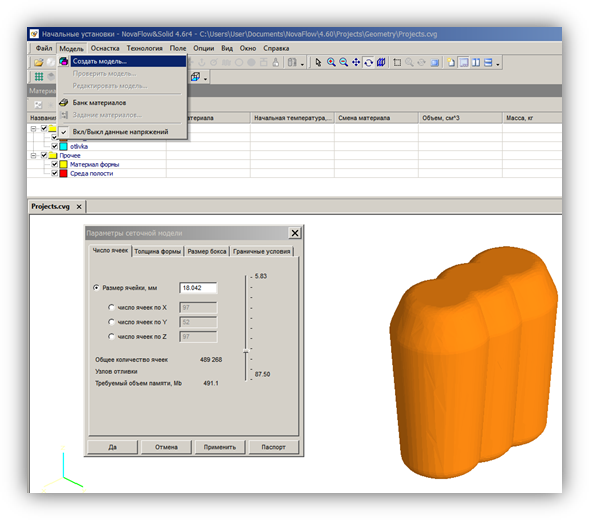This screenshot has width=589, height=520.
Task: Click the Применить button
Action: pyautogui.click(x=220, y=447)
